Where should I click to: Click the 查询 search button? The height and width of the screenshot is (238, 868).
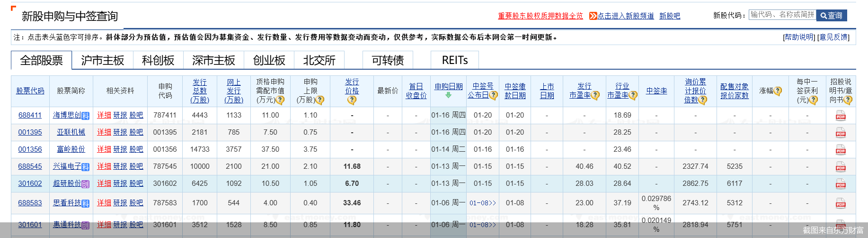coord(832,16)
